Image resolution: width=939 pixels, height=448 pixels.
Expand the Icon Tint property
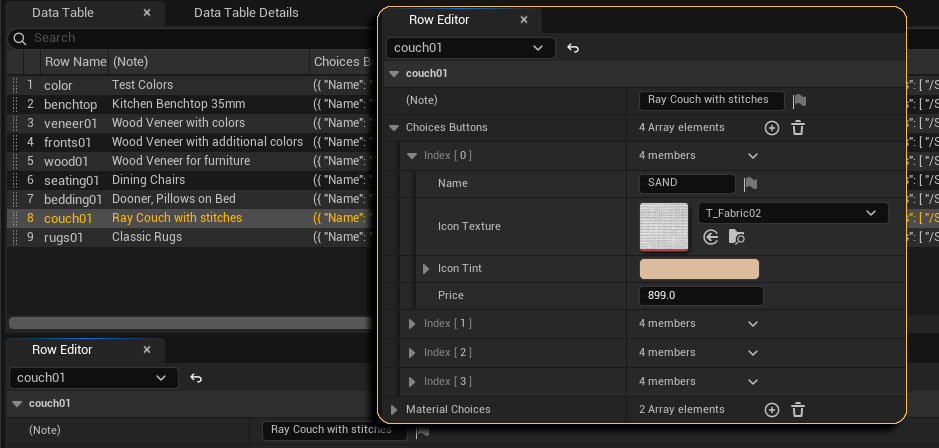(x=426, y=269)
